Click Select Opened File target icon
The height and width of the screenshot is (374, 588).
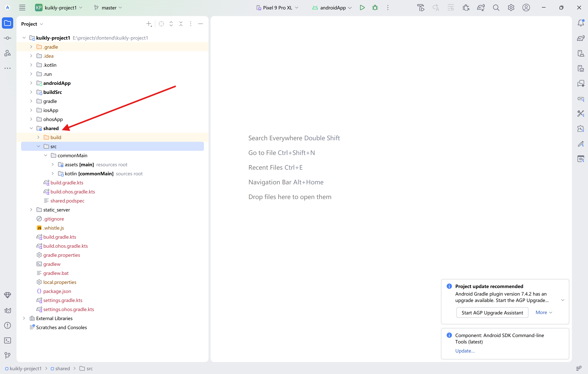point(161,24)
